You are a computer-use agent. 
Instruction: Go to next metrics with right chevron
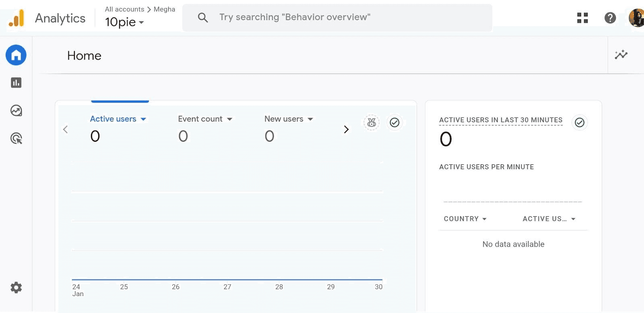346,129
